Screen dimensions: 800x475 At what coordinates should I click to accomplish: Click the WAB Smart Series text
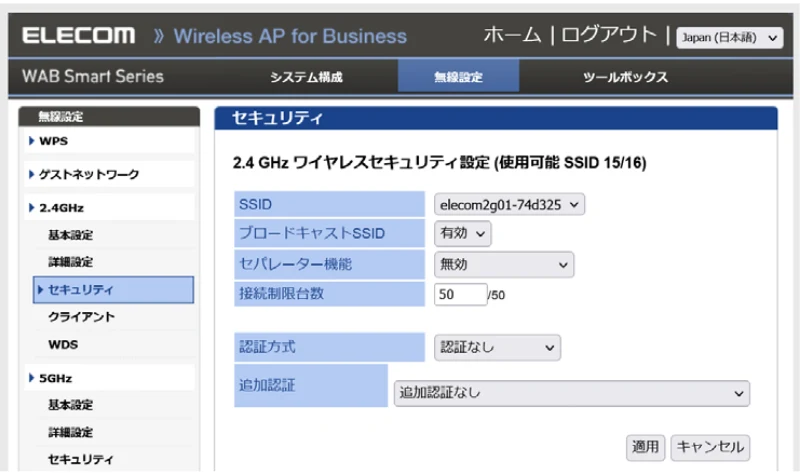93,76
